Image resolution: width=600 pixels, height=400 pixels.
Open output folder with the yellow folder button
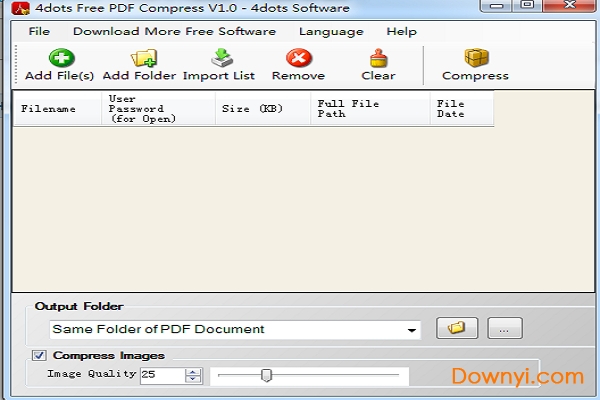pos(457,328)
